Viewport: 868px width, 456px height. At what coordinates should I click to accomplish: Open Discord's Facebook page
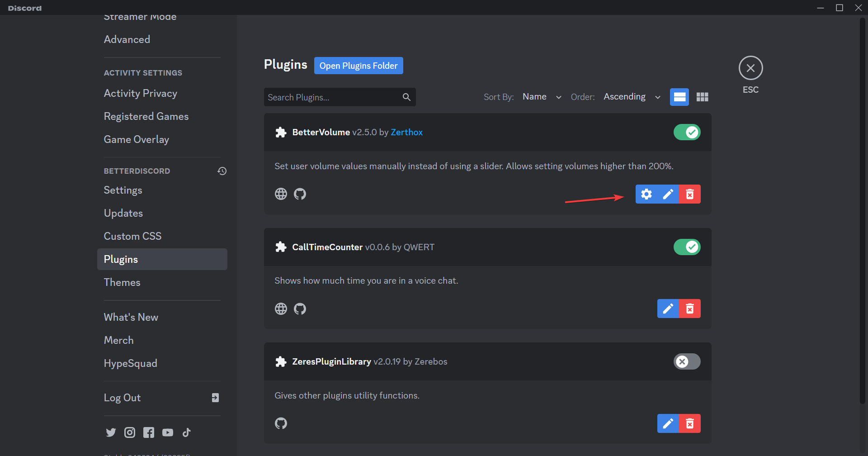point(149,432)
